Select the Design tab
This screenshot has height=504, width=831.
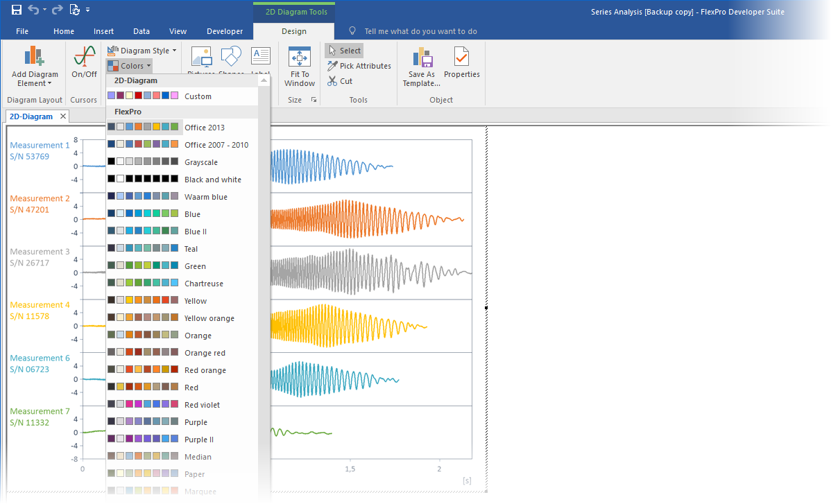[294, 31]
